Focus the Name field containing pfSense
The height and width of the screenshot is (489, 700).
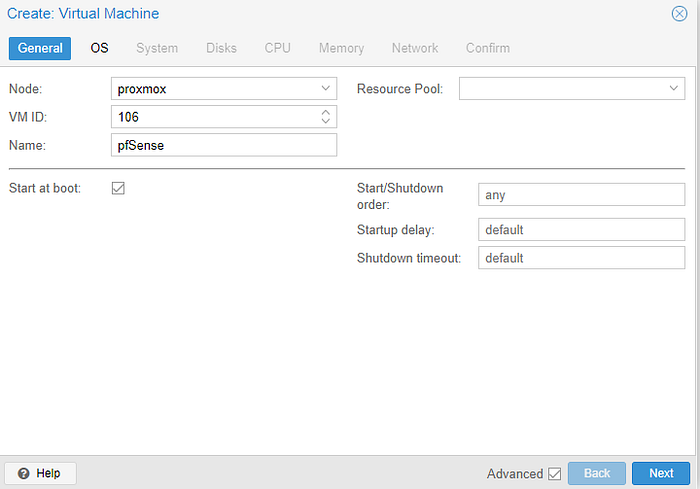click(224, 145)
